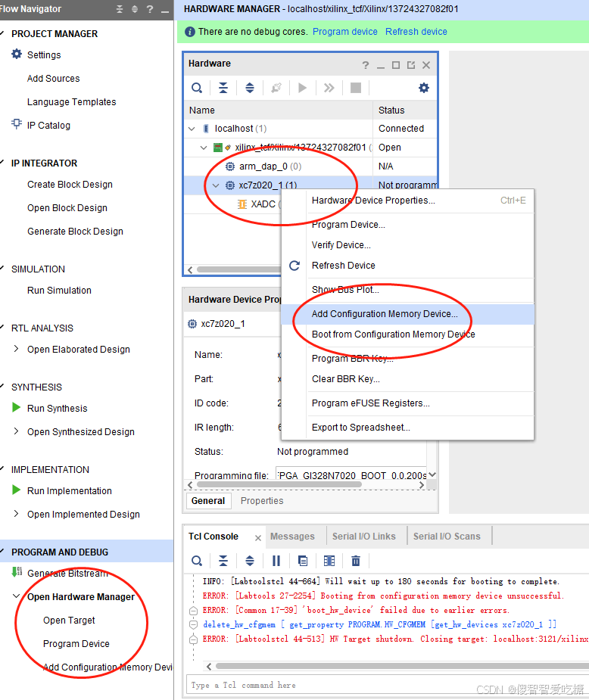Click the Run Synthesis green arrow
This screenshot has width=589, height=700.
click(17, 408)
